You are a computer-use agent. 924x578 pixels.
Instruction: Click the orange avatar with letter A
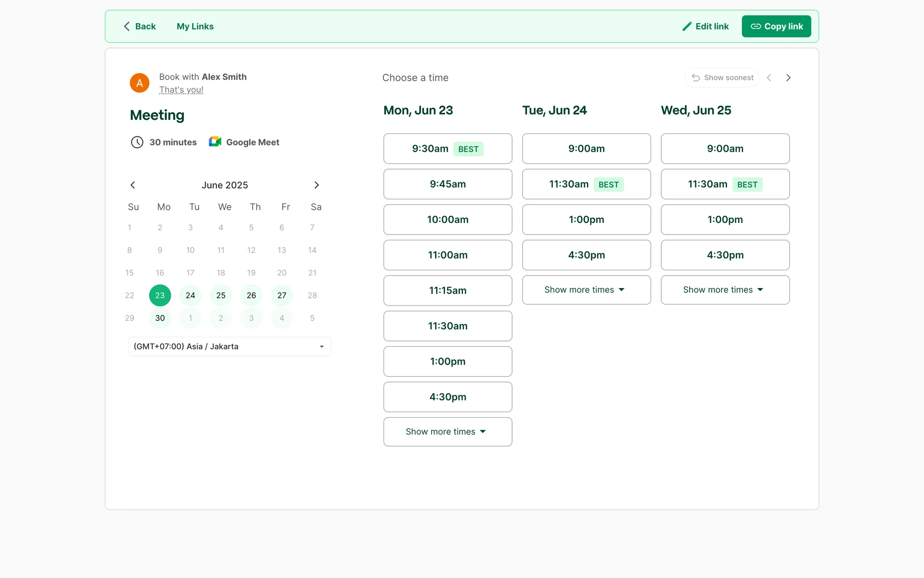click(140, 83)
